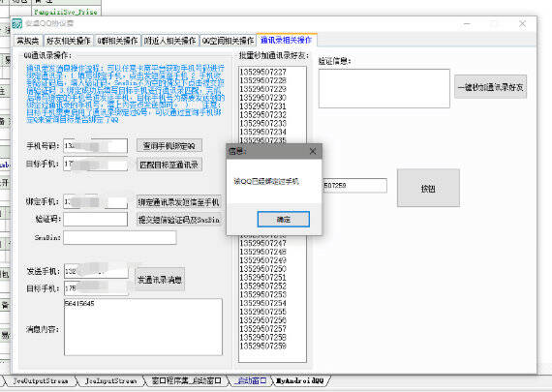Click the 一键秒加通讯录好友 button

(x=490, y=86)
